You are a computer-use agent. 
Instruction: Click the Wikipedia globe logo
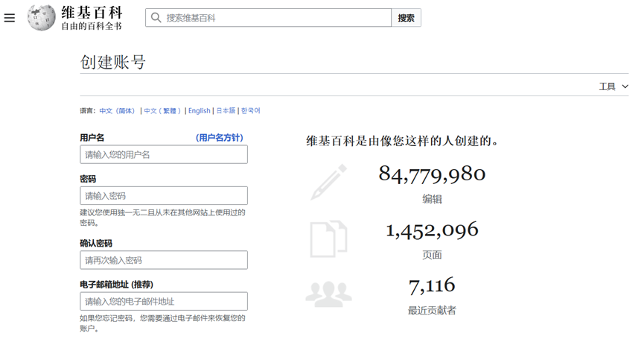point(41,18)
